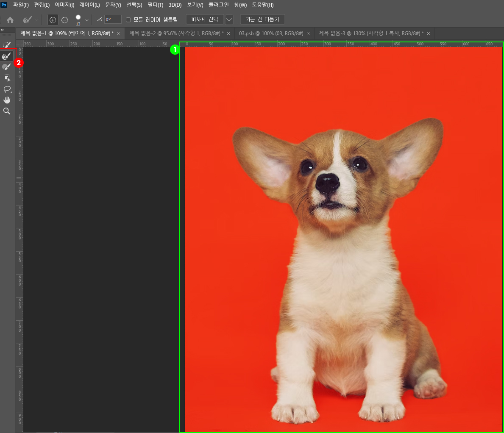Select the Zoom tool

[x=7, y=111]
